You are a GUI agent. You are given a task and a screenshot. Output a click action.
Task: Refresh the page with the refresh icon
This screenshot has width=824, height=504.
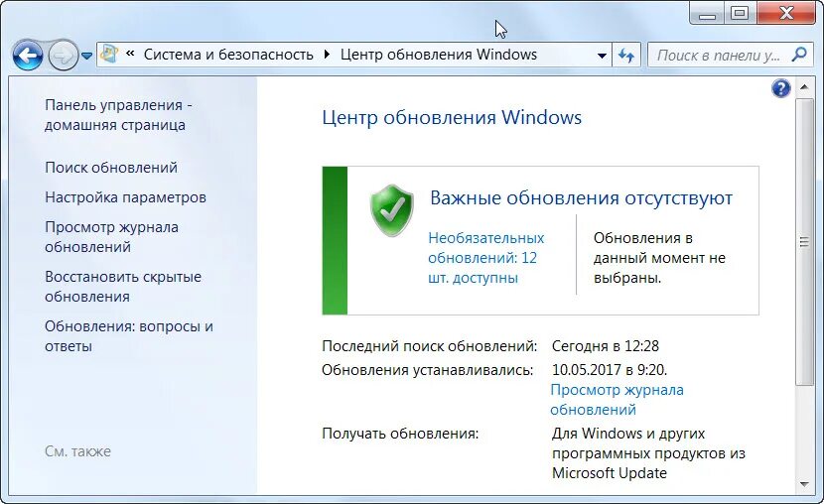pos(626,56)
